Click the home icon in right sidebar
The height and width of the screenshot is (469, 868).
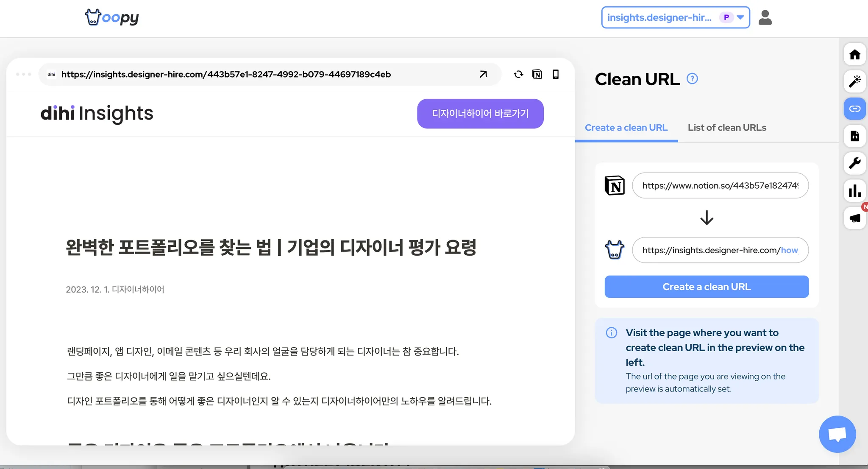(854, 54)
